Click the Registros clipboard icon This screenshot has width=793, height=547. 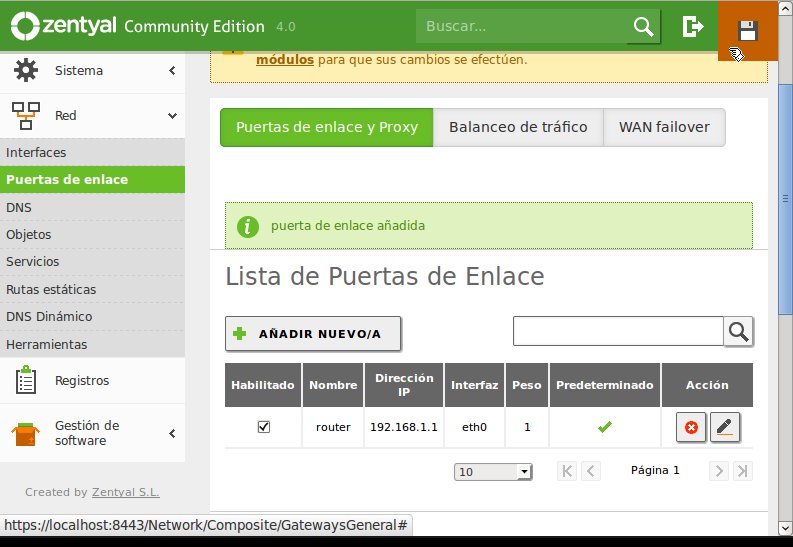[25, 380]
